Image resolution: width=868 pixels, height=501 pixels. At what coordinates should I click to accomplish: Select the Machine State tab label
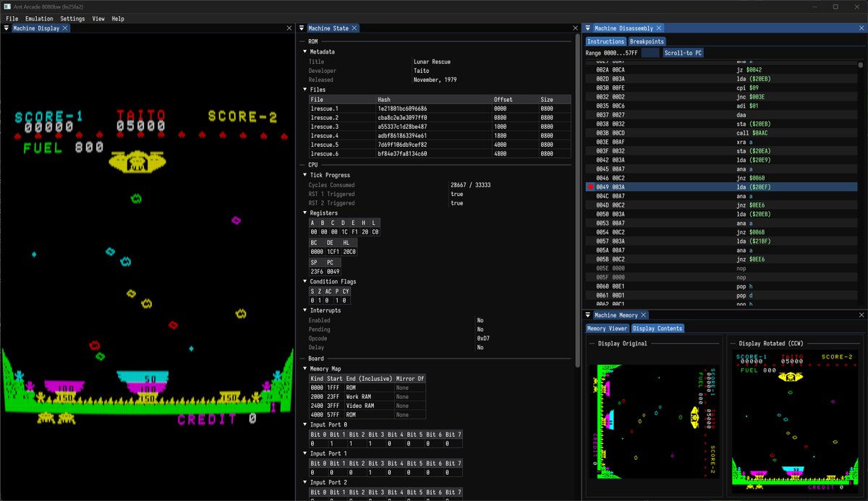click(x=328, y=28)
